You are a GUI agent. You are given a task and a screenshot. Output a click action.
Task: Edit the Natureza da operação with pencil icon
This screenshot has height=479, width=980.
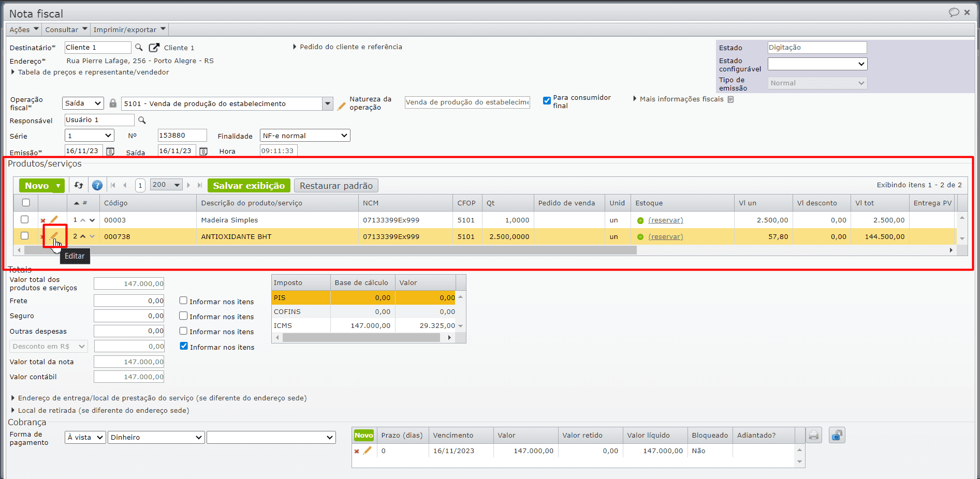(341, 106)
